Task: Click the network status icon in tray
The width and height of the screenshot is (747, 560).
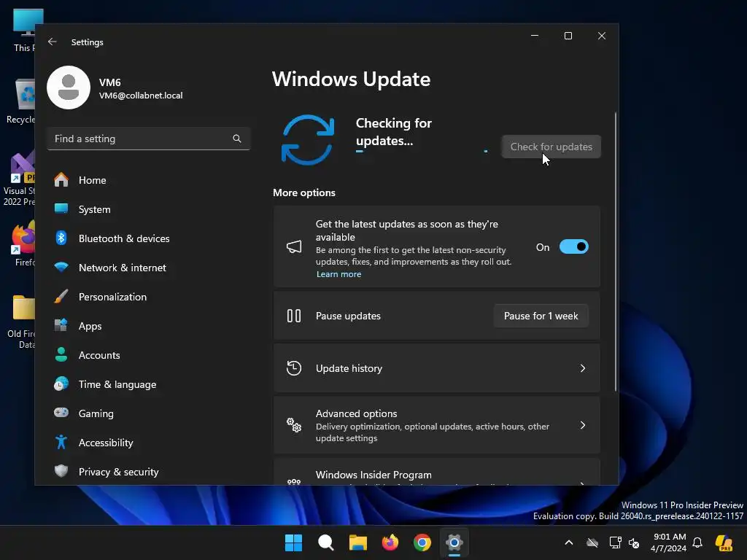Action: (615, 542)
